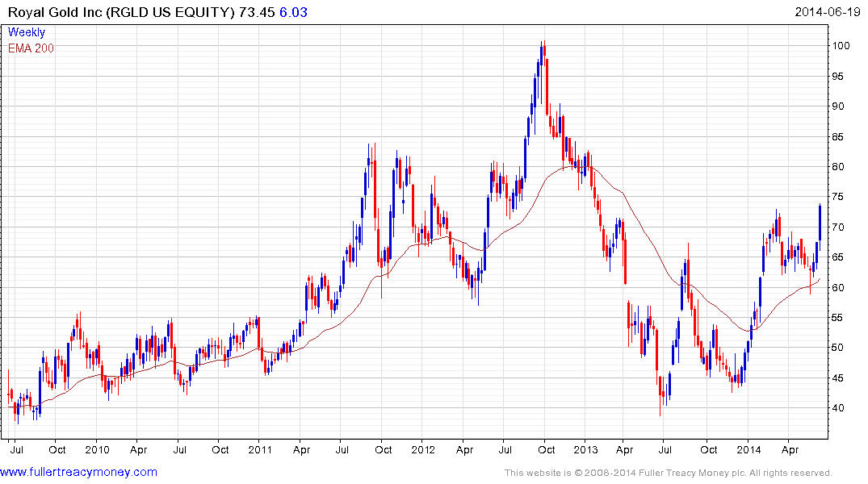Click the 90 price axis label
868x484 pixels.
838,106
